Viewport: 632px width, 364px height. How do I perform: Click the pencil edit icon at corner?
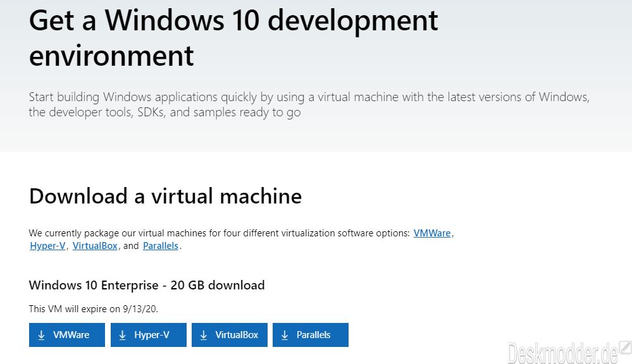[625, 347]
